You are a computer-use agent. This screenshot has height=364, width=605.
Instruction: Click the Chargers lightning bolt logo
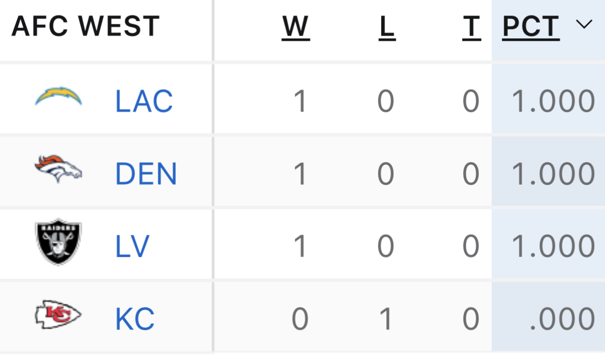(58, 97)
